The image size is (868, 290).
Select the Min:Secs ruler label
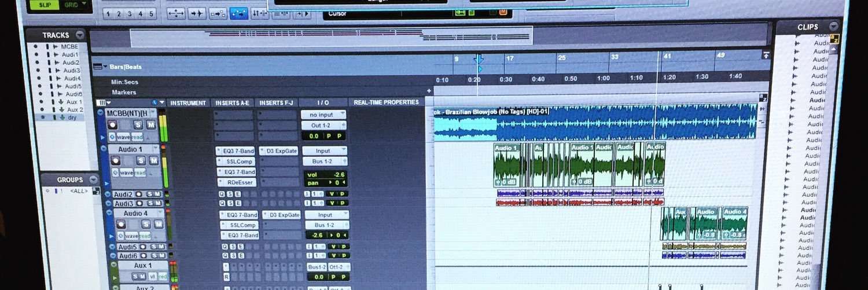125,82
